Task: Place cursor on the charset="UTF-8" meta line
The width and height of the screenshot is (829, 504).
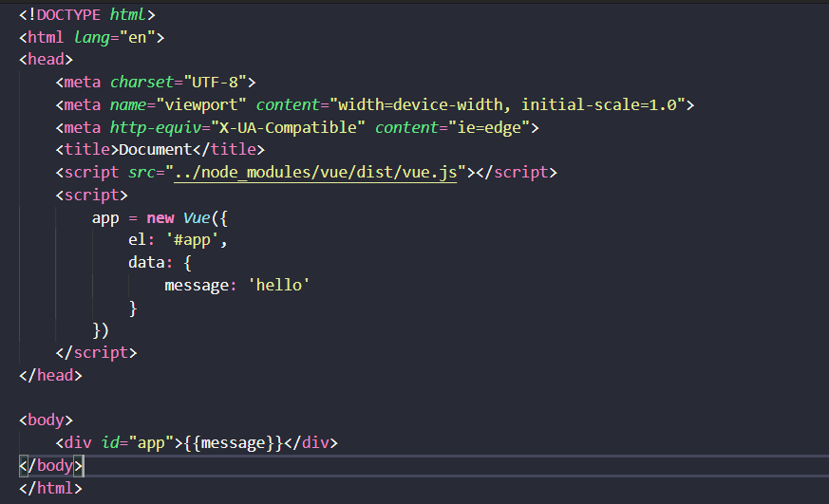Action: pos(156,83)
